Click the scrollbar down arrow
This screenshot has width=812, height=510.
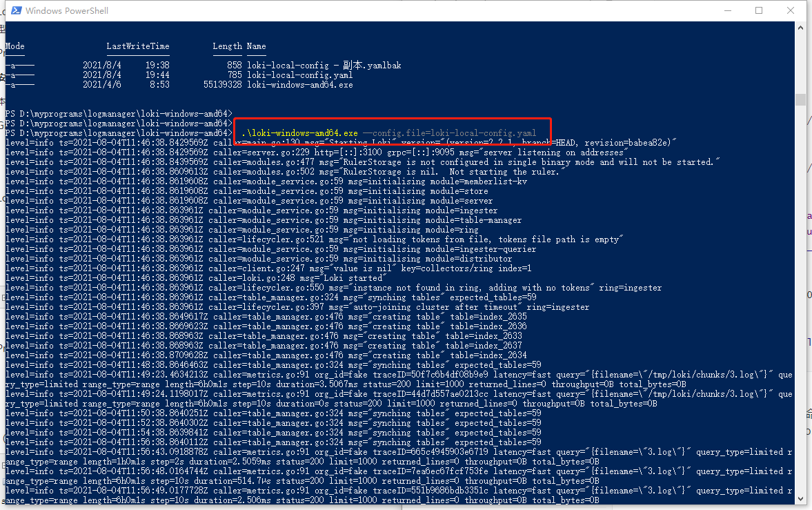click(800, 498)
